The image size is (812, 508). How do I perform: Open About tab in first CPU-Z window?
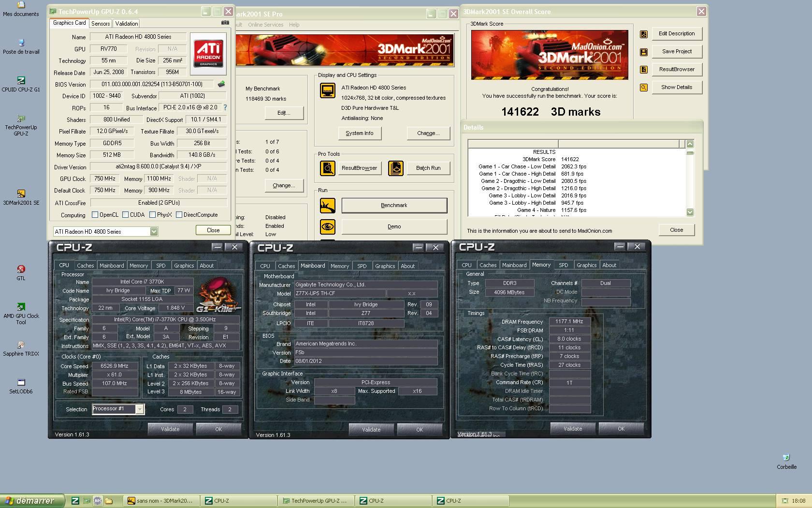point(207,266)
